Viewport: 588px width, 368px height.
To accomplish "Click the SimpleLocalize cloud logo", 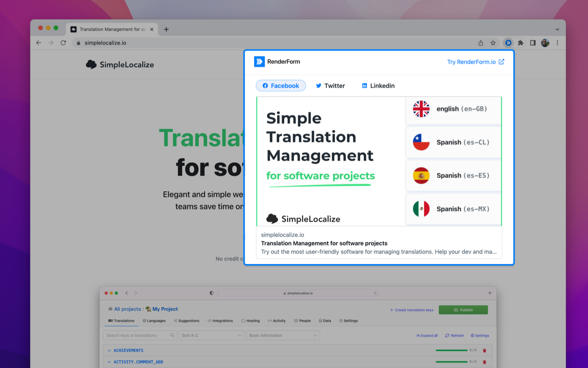I will (90, 64).
